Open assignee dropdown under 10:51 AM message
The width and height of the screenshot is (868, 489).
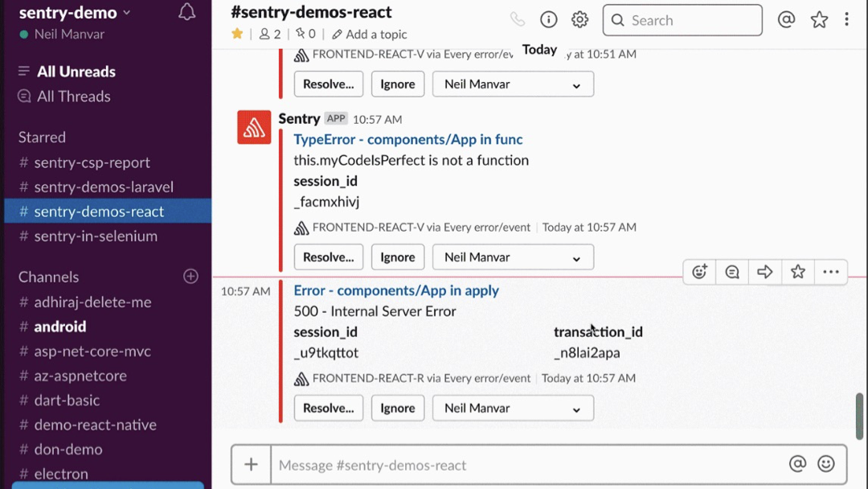pyautogui.click(x=513, y=84)
